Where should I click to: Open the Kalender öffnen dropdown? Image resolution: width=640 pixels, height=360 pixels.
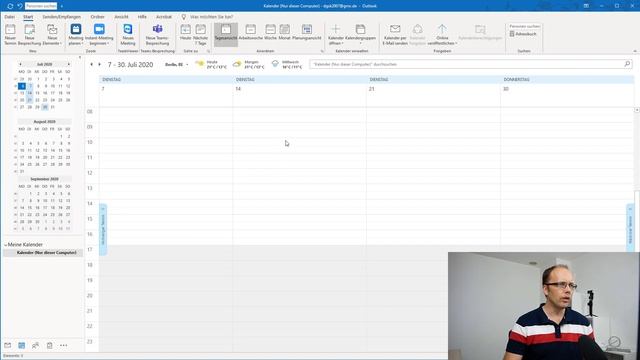coord(336,35)
